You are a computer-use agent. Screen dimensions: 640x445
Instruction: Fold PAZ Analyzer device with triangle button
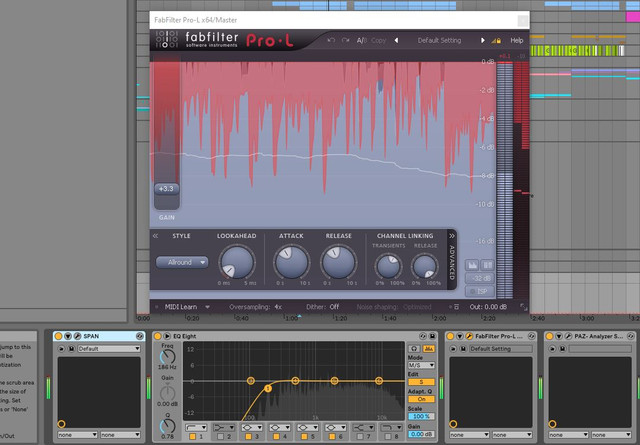pos(559,336)
